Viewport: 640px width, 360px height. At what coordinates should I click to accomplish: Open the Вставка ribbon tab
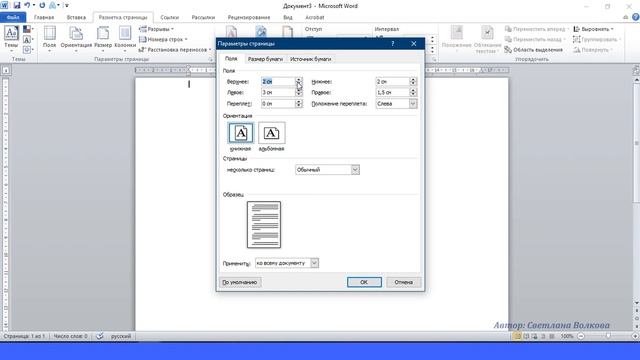(x=76, y=18)
